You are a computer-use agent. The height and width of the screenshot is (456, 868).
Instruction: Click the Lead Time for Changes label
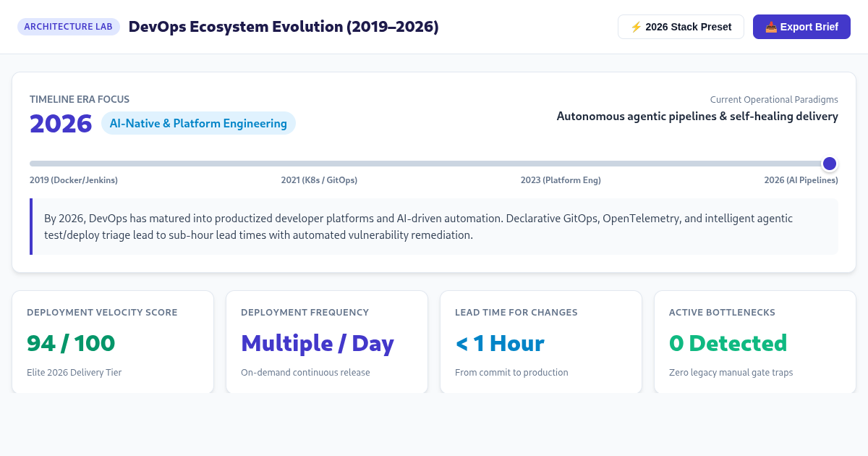[x=516, y=313]
